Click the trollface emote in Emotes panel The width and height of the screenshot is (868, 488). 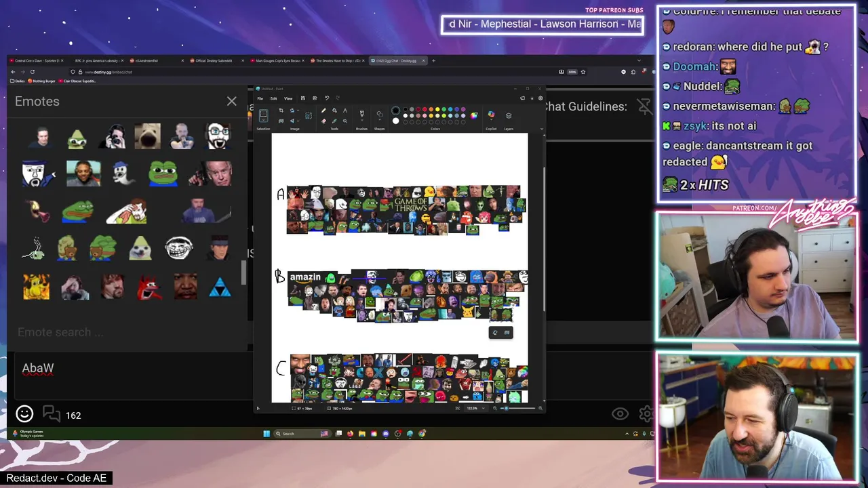[179, 248]
